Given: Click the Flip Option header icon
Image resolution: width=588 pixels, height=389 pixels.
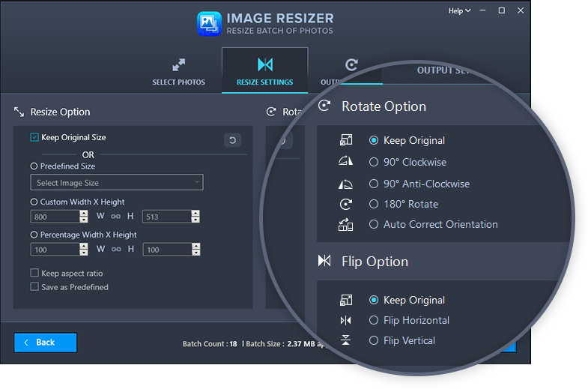Looking at the screenshot, I should tap(324, 260).
